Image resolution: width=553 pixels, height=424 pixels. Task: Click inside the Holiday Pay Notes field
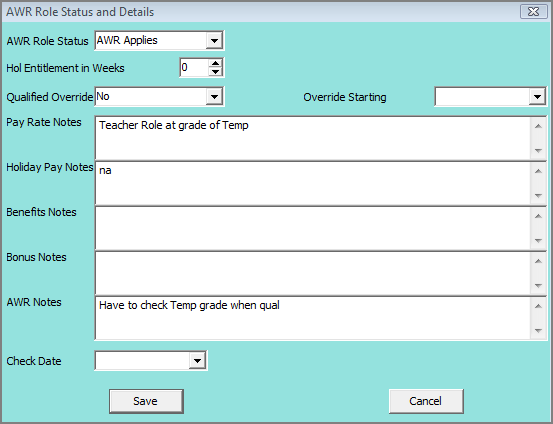313,183
